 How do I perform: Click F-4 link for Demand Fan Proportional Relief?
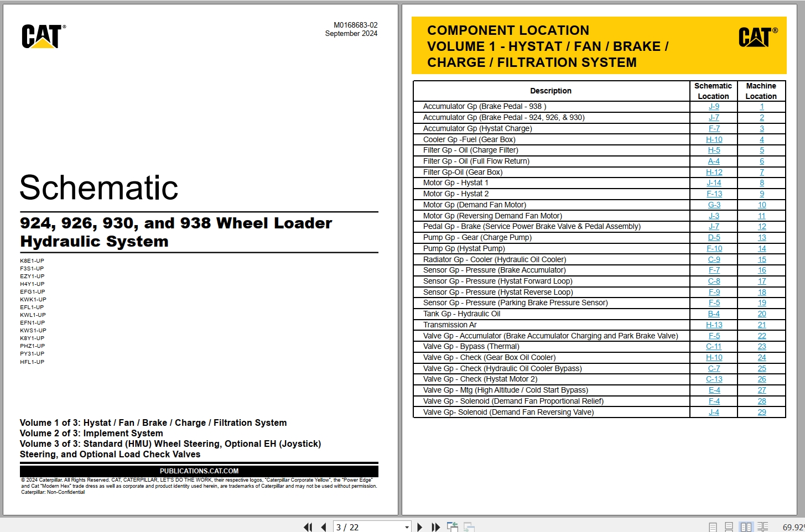pyautogui.click(x=714, y=401)
